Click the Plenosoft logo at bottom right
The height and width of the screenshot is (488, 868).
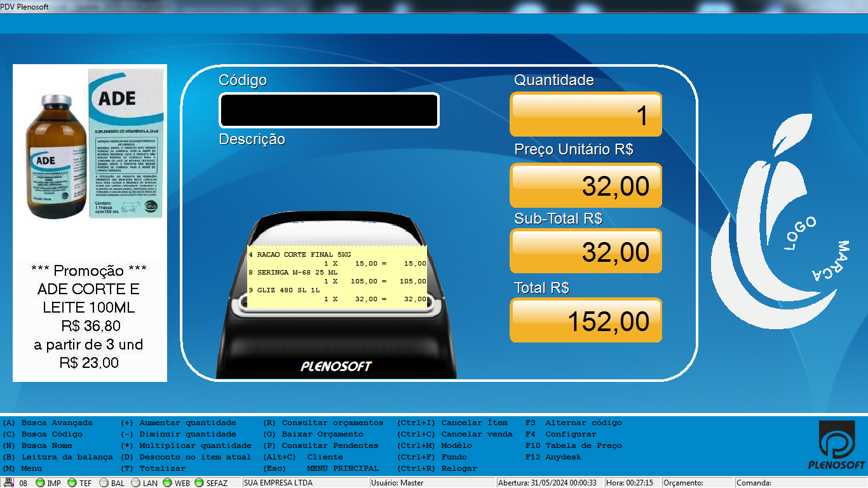point(836,445)
